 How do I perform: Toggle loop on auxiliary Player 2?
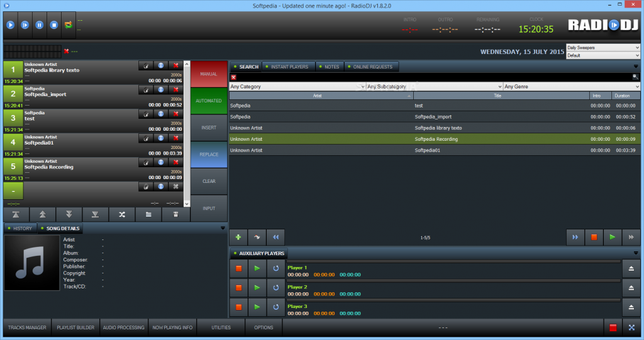coord(275,288)
